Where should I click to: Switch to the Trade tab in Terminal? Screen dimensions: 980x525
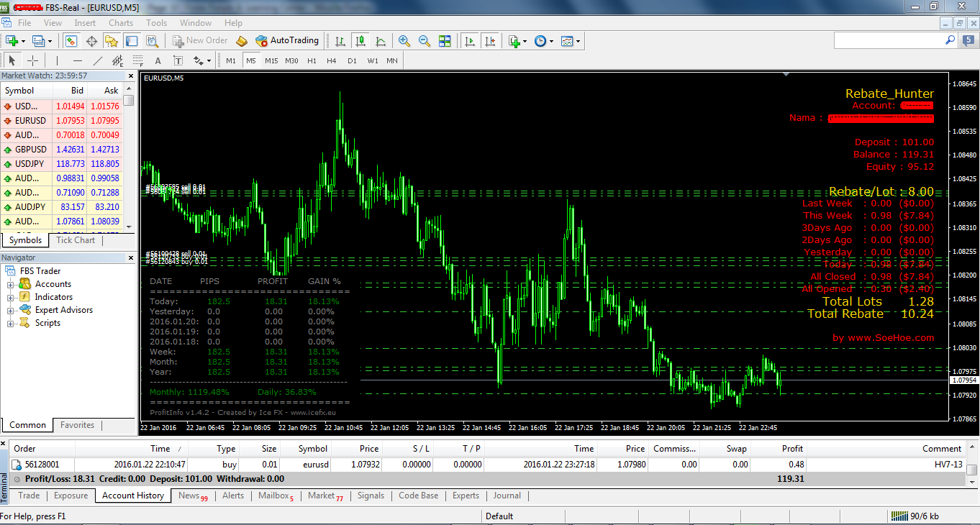click(x=29, y=496)
